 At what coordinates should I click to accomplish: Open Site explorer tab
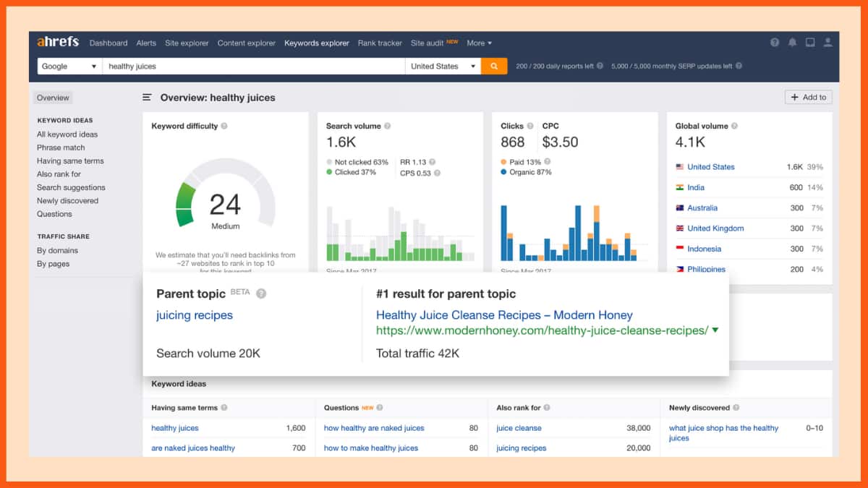[x=187, y=43]
